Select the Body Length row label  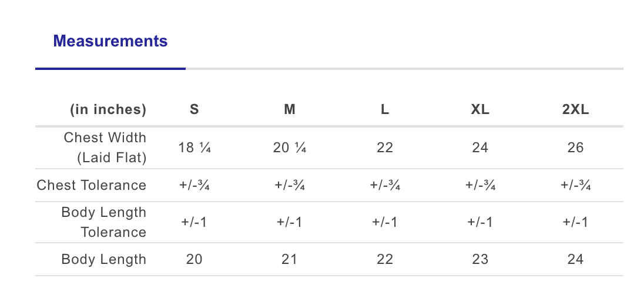103,259
